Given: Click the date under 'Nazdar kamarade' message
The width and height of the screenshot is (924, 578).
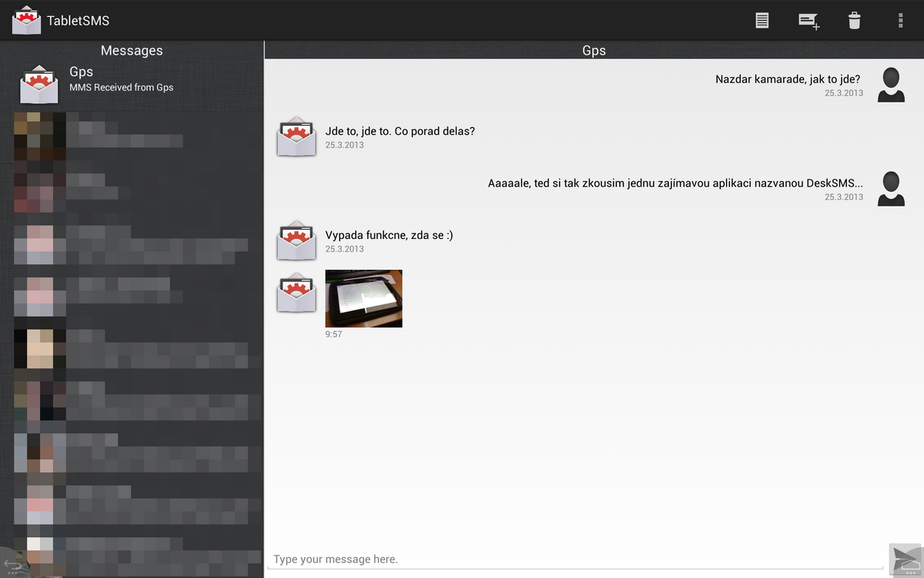Looking at the screenshot, I should pyautogui.click(x=844, y=92).
